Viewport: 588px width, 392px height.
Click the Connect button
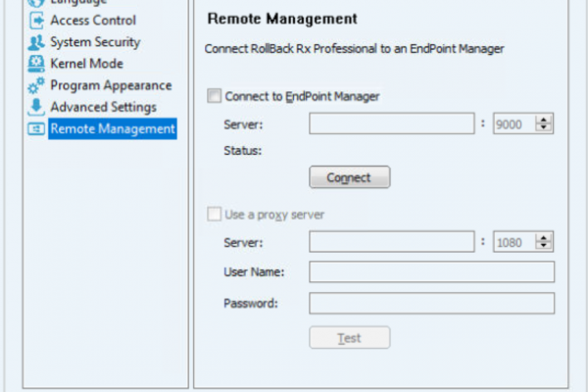pos(350,177)
